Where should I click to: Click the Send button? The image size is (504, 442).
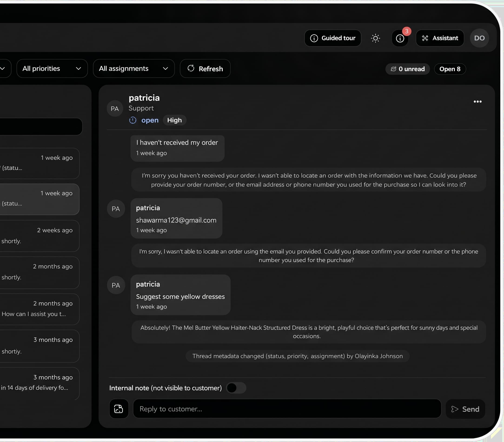[465, 409]
